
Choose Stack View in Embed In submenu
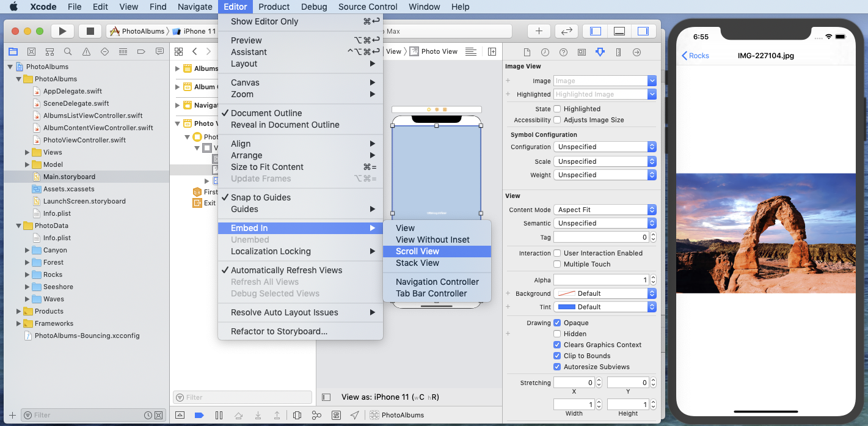pos(437,263)
